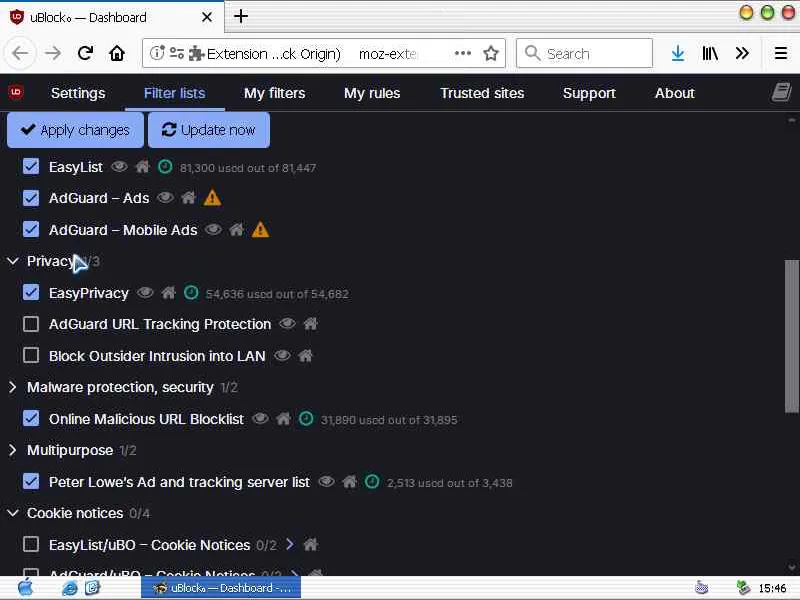
Task: Go to the browser home page
Action: (117, 53)
